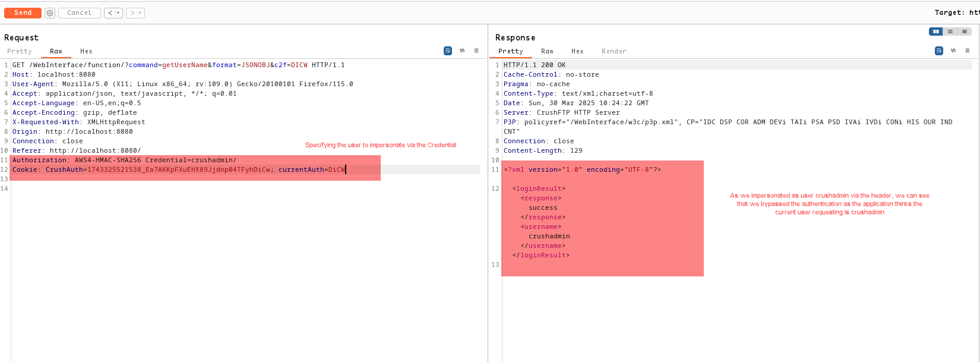The width and height of the screenshot is (980, 362).
Task: Click the 'Content-Length: 129' response header
Action: point(543,150)
